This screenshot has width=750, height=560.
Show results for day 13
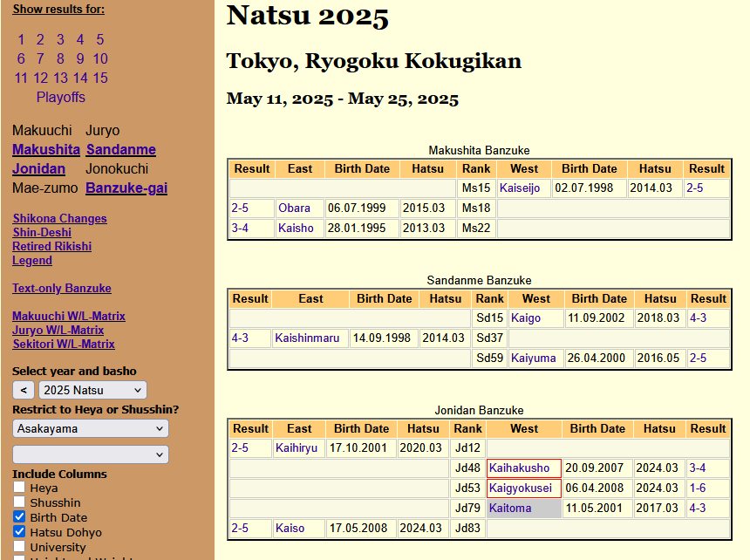pyautogui.click(x=60, y=78)
